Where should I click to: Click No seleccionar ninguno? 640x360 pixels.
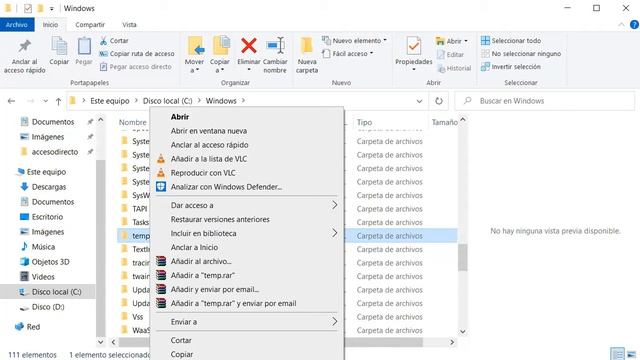(x=521, y=53)
